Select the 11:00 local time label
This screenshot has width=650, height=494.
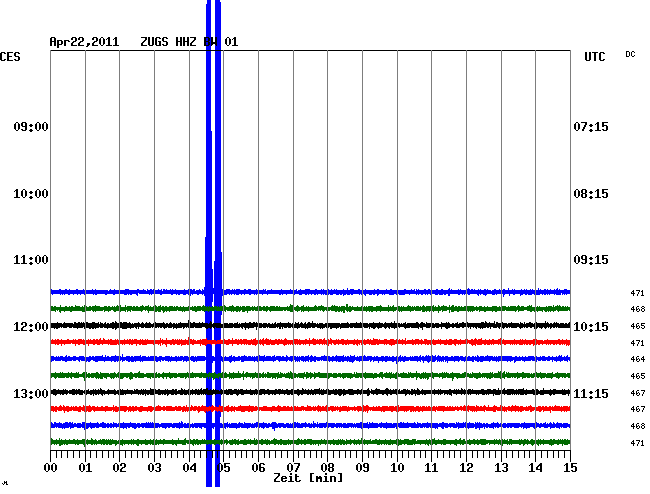coord(31,260)
